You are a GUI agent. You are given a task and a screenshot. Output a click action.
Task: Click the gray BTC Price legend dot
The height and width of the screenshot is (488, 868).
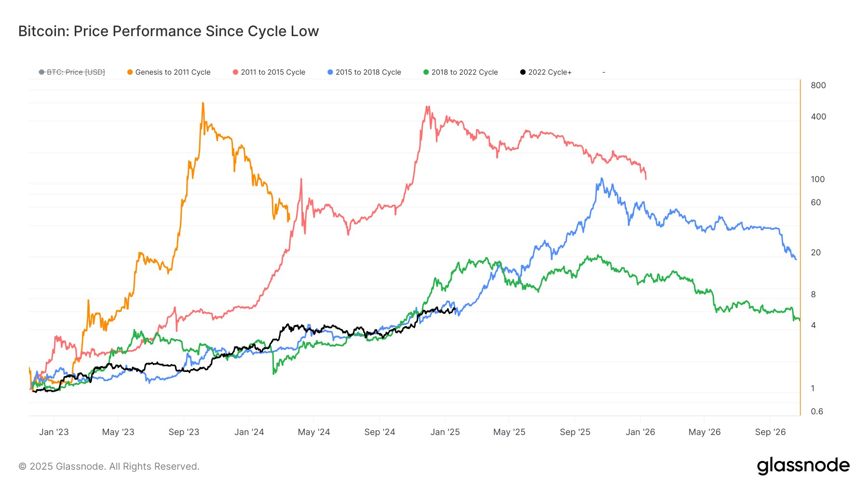[x=41, y=72]
